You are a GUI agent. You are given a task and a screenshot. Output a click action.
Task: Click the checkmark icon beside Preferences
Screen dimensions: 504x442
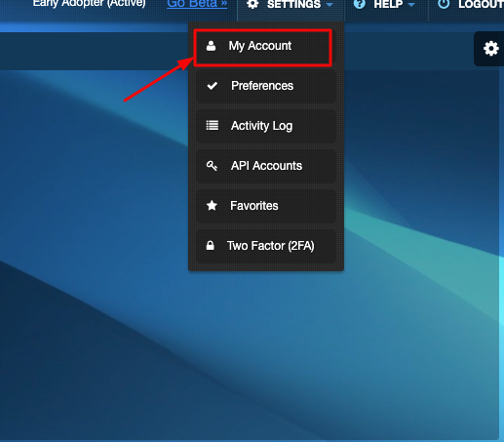coord(213,86)
